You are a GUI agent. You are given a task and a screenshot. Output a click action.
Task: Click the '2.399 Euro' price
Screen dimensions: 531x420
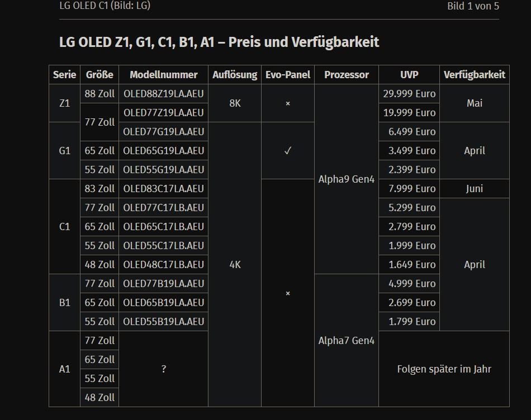tap(409, 170)
